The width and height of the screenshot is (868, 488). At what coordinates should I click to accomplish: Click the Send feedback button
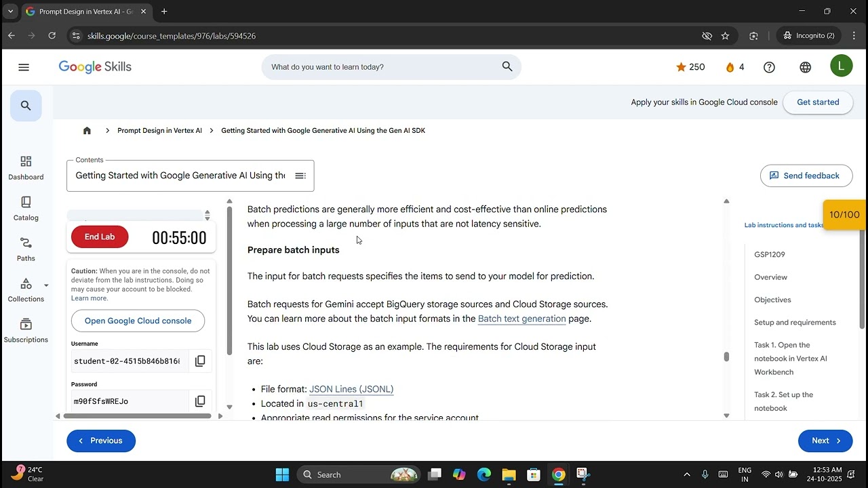click(806, 176)
